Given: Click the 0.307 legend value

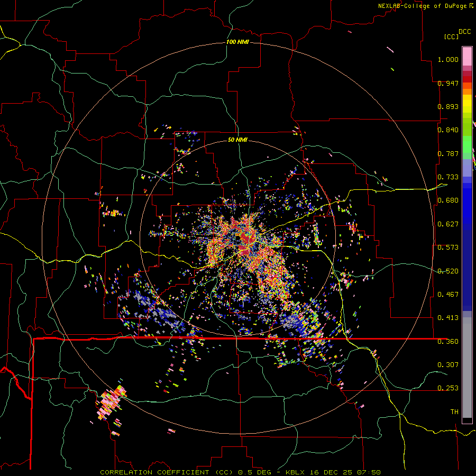Looking at the screenshot, I should click(448, 365).
